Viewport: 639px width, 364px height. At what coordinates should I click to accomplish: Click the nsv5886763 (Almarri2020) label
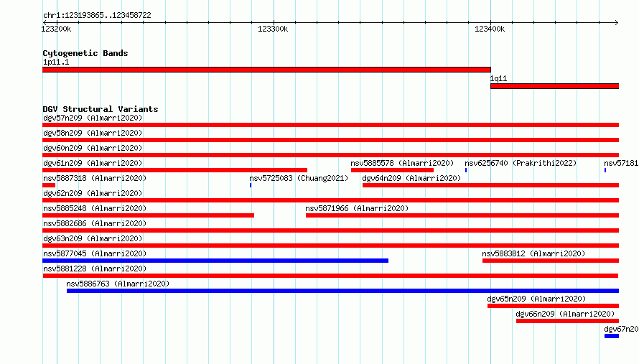pyautogui.click(x=118, y=284)
